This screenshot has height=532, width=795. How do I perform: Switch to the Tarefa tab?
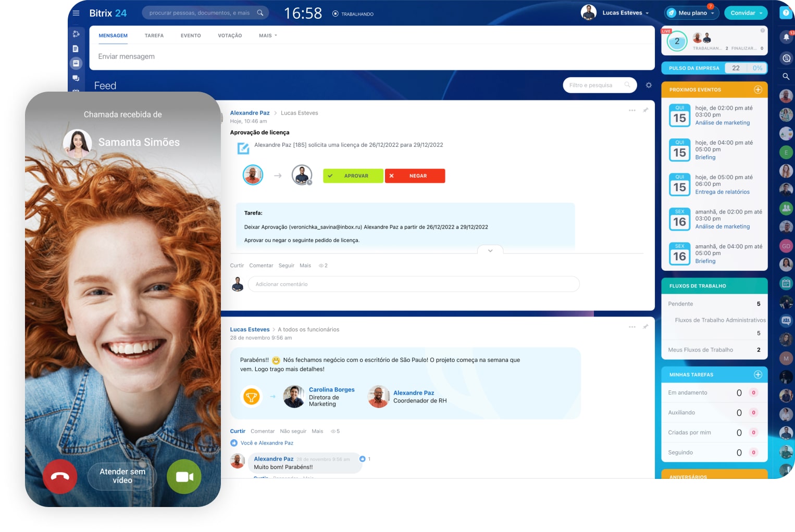154,35
